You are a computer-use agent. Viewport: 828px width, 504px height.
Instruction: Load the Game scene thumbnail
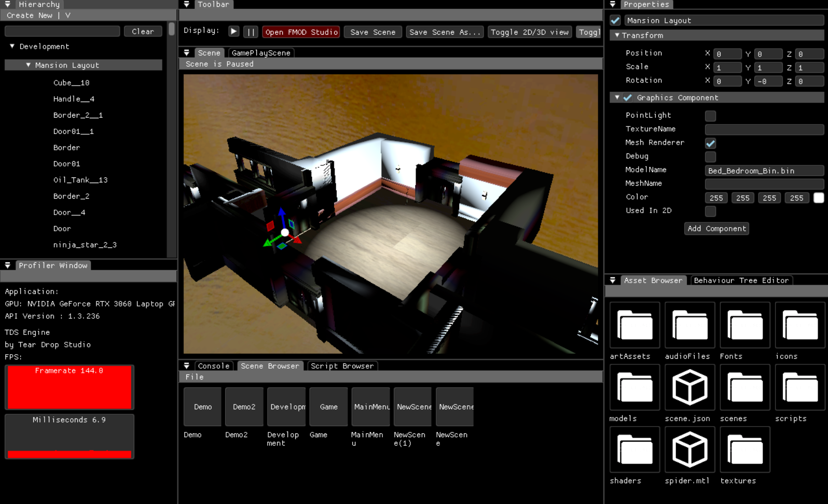pos(328,407)
